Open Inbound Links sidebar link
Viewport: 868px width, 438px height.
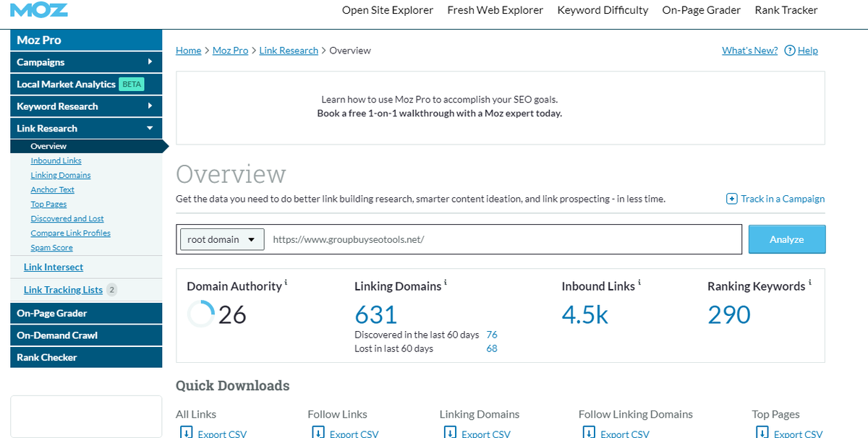[x=56, y=160]
